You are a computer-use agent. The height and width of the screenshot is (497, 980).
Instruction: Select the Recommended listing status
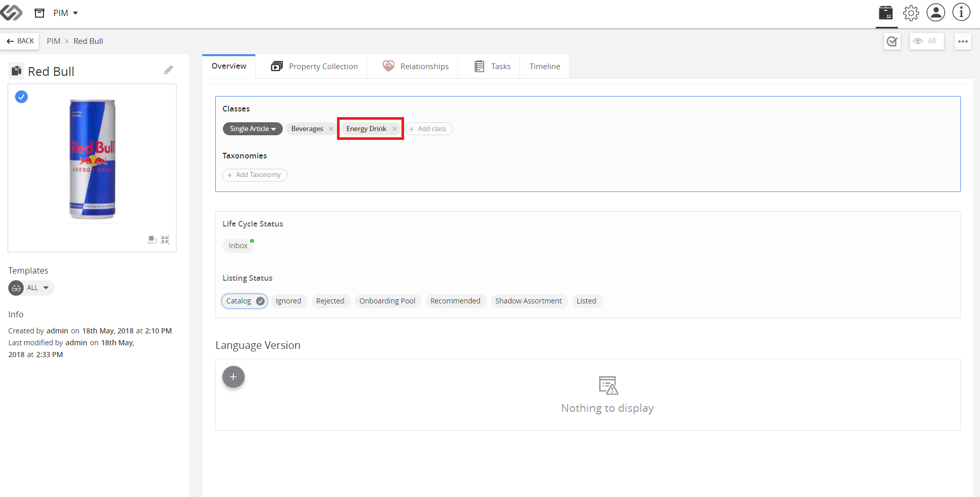pyautogui.click(x=455, y=301)
